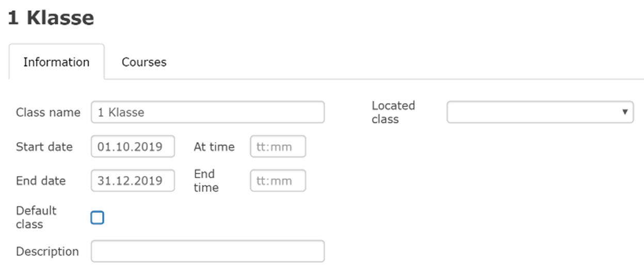Click the "1 Klasse" page heading
Viewport: 644px width, 275px height.
[x=51, y=19]
